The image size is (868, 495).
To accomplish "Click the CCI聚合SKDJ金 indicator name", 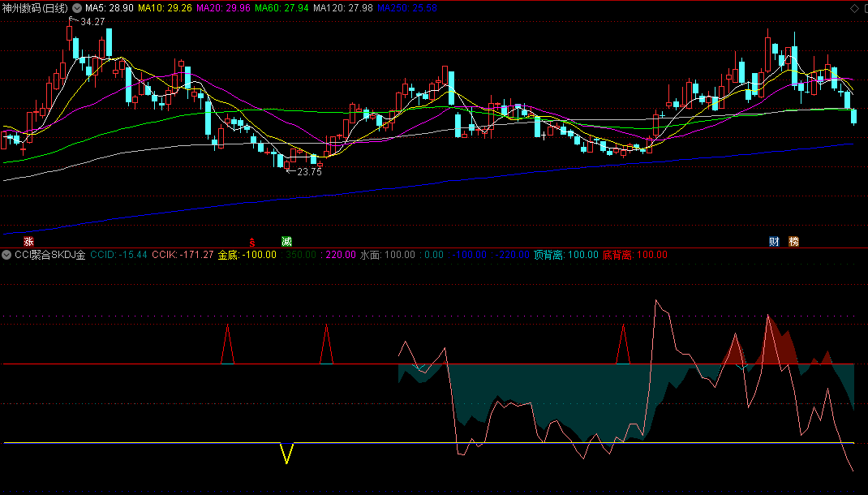I will [50, 255].
